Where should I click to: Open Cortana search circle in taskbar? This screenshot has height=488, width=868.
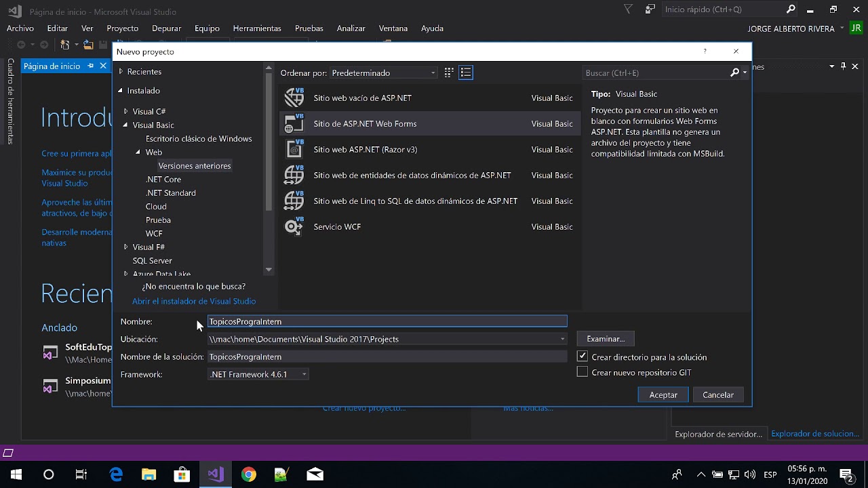[x=49, y=474]
